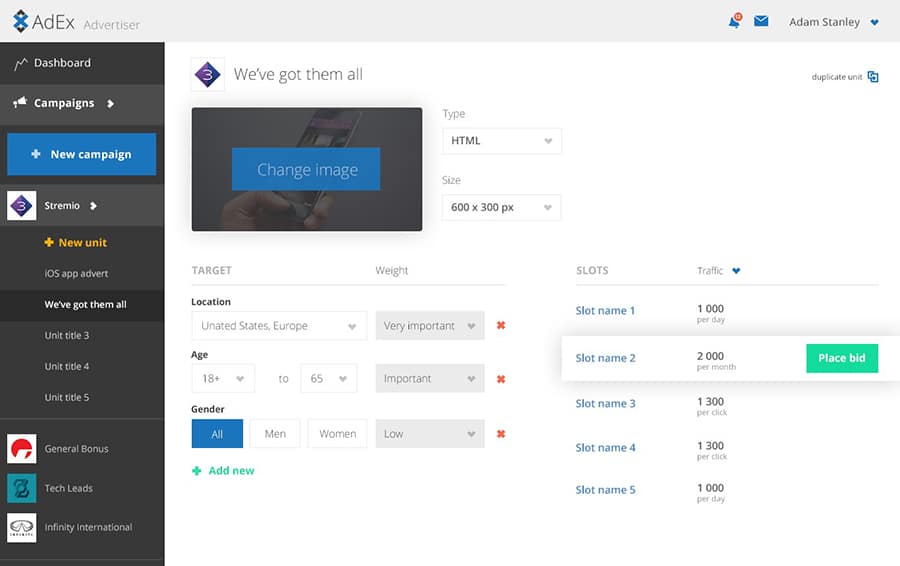Remove the Age target with red X

(x=501, y=379)
